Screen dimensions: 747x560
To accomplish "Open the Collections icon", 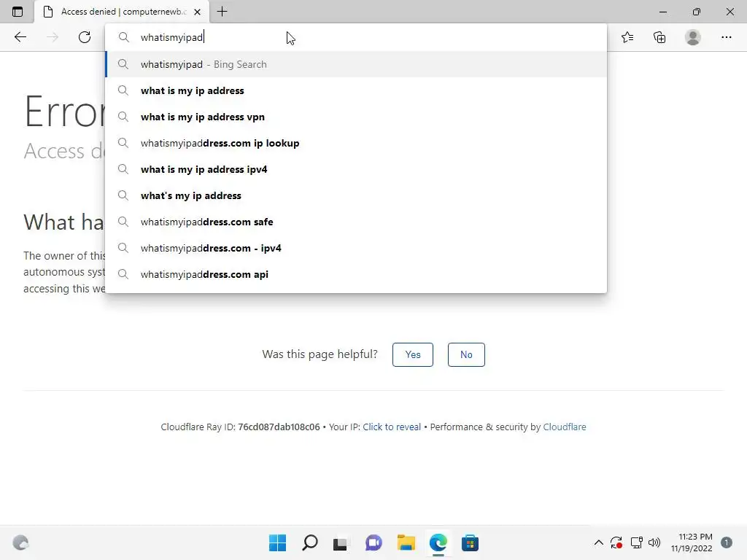I will point(659,37).
